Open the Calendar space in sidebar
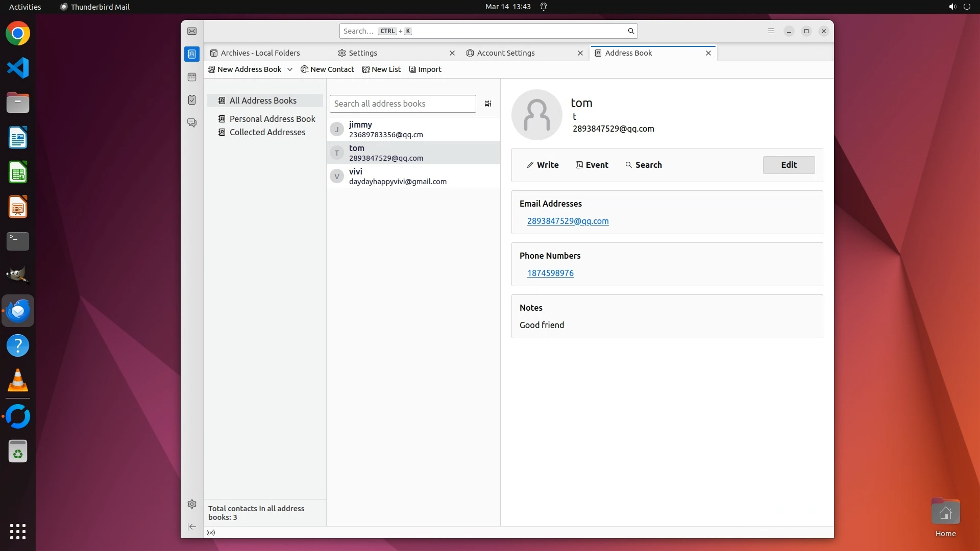 [192, 77]
